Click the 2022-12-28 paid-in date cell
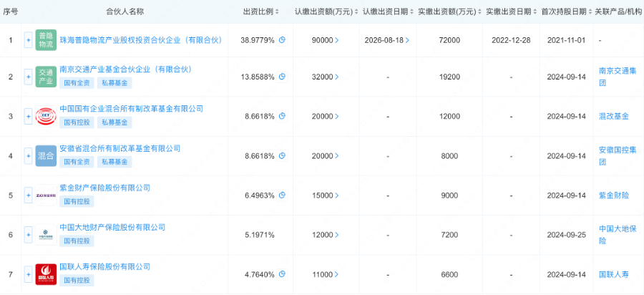Viewport: 644px width, 295px height. pos(511,40)
